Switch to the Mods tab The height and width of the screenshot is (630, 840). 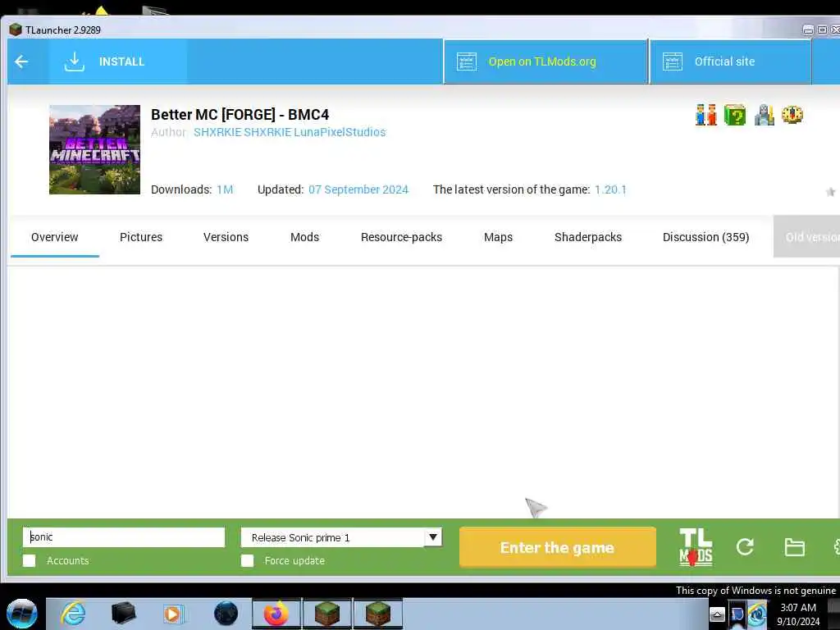pyautogui.click(x=305, y=237)
